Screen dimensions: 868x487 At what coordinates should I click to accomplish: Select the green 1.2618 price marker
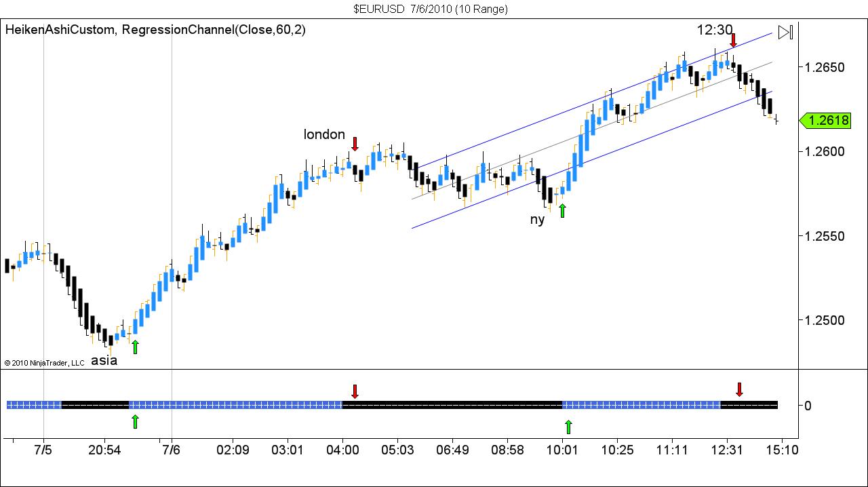[x=827, y=121]
